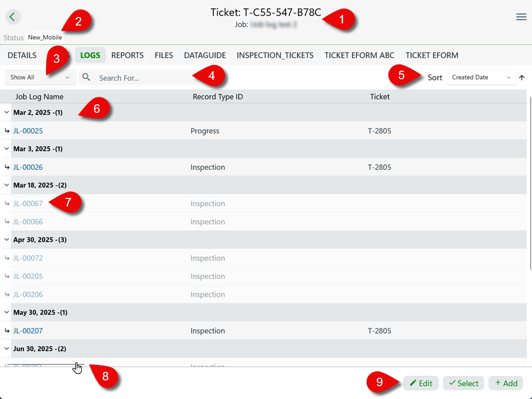Screen dimensions: 532x399
Task: Click T-2805 in the JL-00026 row
Action: (x=379, y=167)
